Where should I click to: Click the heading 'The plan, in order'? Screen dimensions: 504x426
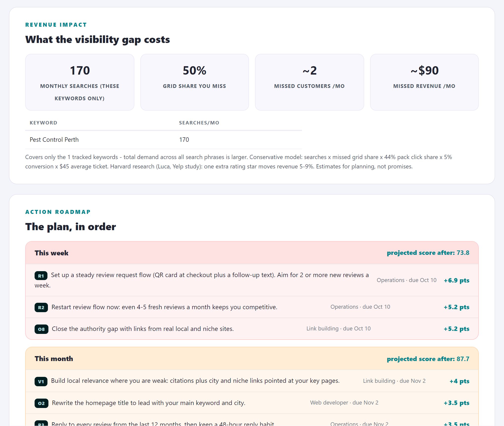click(71, 227)
